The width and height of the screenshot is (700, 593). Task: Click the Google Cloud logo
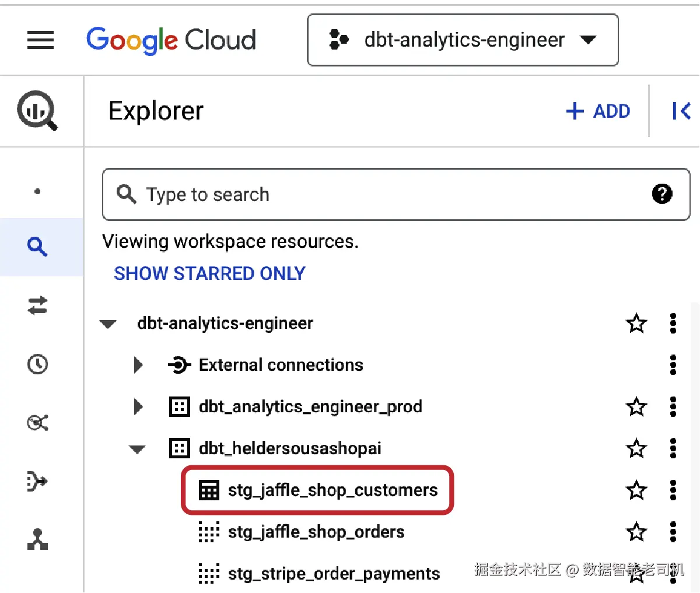[x=171, y=40]
